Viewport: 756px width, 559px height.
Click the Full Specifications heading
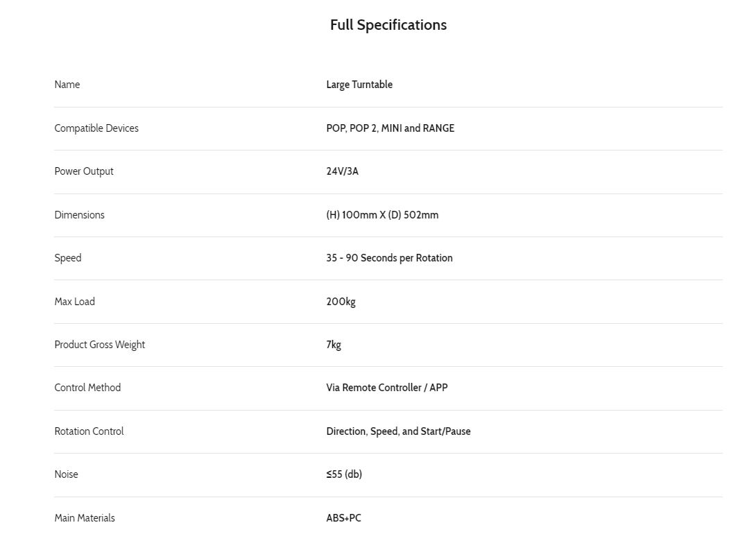(388, 25)
